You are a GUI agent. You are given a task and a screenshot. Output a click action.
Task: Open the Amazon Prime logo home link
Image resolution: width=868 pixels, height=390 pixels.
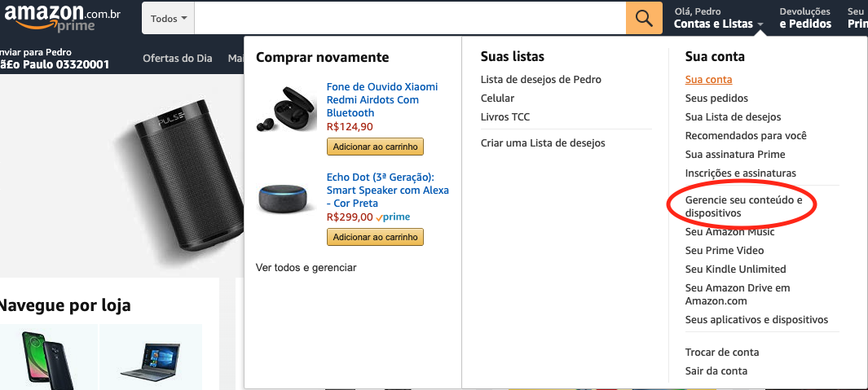click(63, 17)
